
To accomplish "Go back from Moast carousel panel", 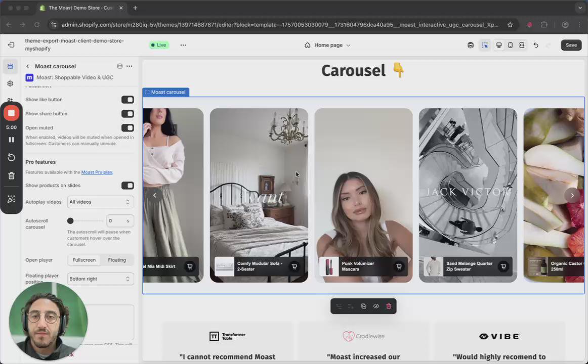I will tap(27, 66).
